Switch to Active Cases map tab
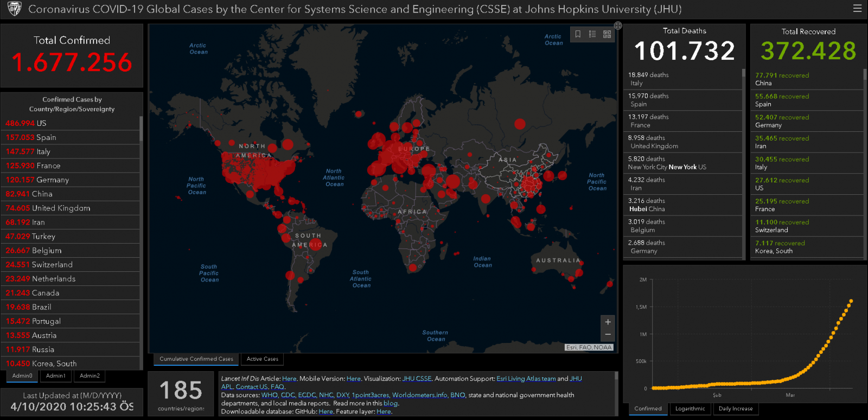Viewport: 868px width, 420px height. point(263,359)
